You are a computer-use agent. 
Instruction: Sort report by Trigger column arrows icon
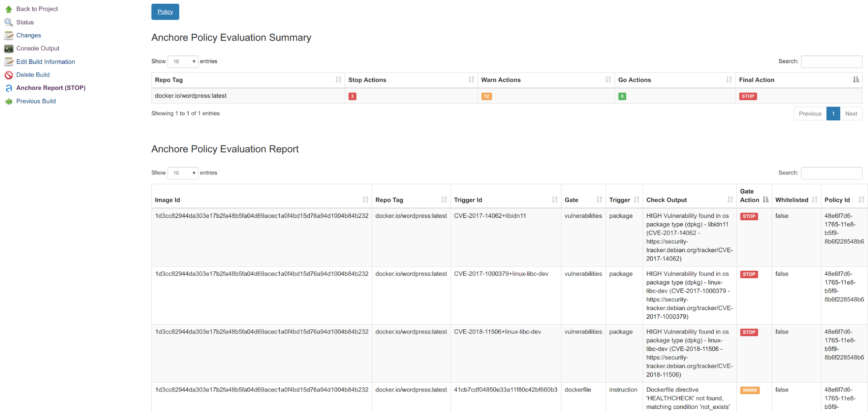click(636, 200)
